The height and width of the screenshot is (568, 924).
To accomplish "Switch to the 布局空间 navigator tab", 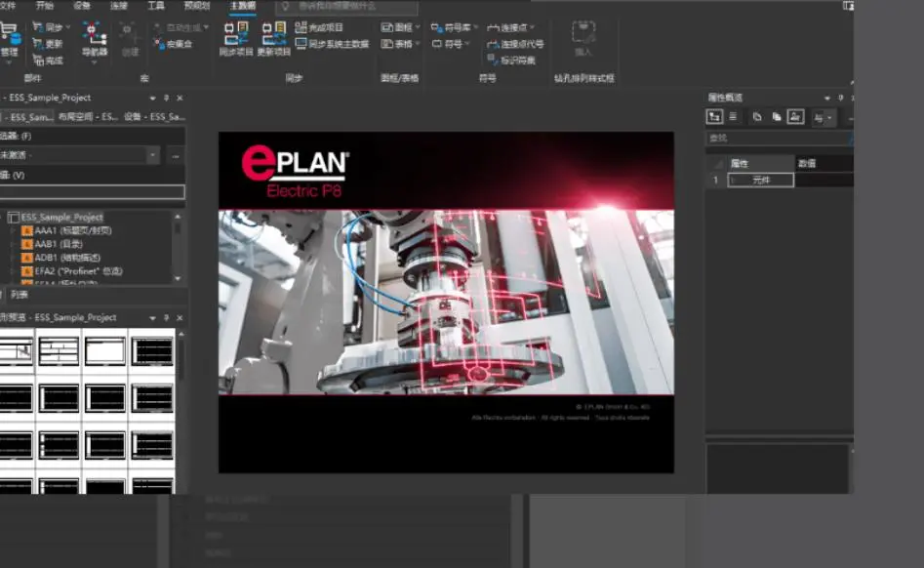I will (88, 117).
